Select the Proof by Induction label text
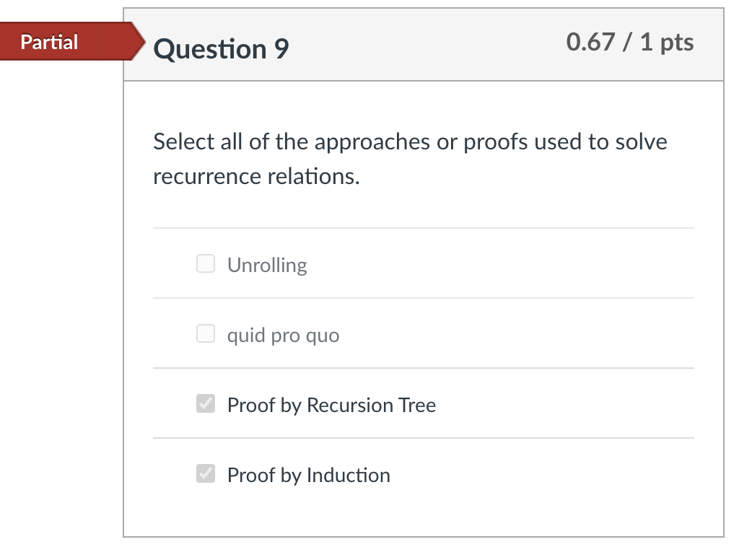 pyautogui.click(x=308, y=475)
